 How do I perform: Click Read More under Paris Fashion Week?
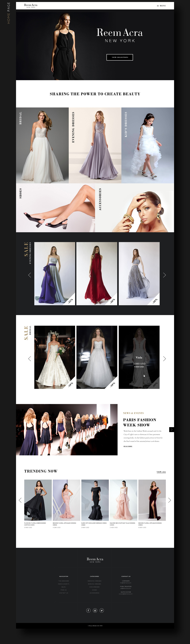coord(128,446)
